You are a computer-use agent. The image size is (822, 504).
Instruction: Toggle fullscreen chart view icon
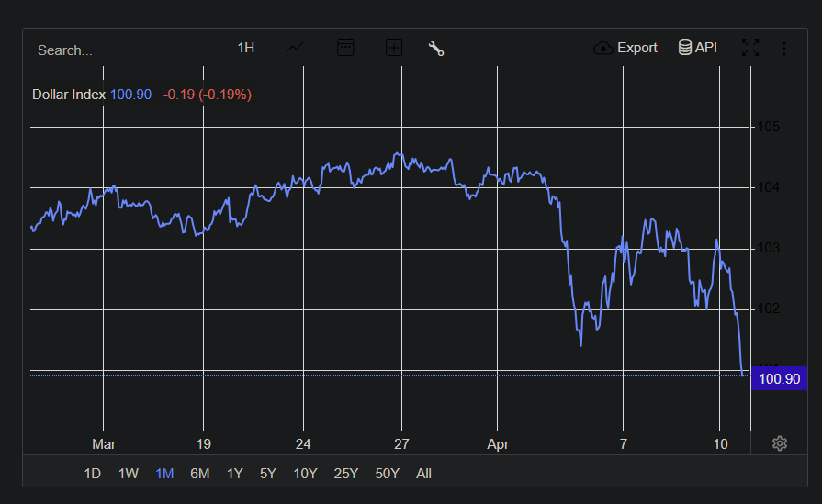point(750,48)
